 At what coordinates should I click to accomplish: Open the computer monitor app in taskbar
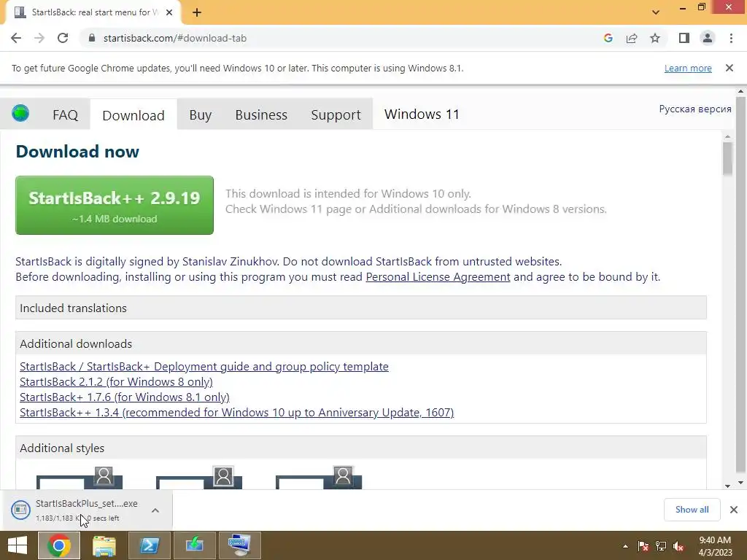coord(239,545)
